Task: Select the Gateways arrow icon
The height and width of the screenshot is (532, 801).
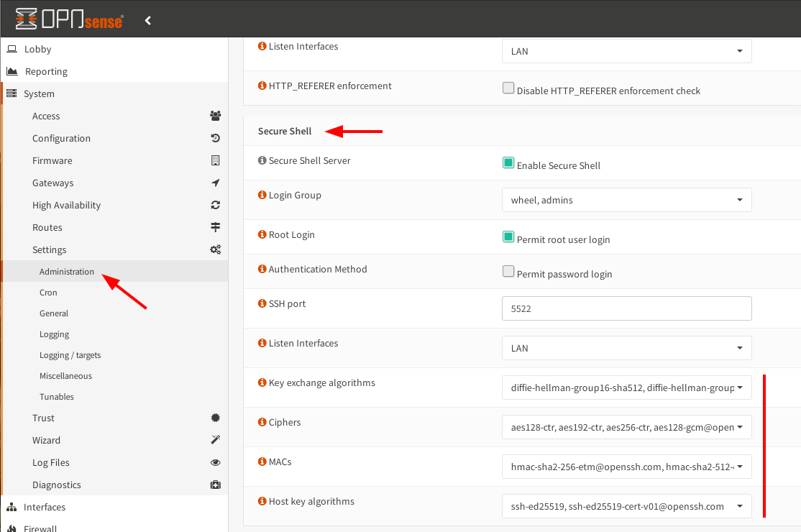Action: point(215,183)
